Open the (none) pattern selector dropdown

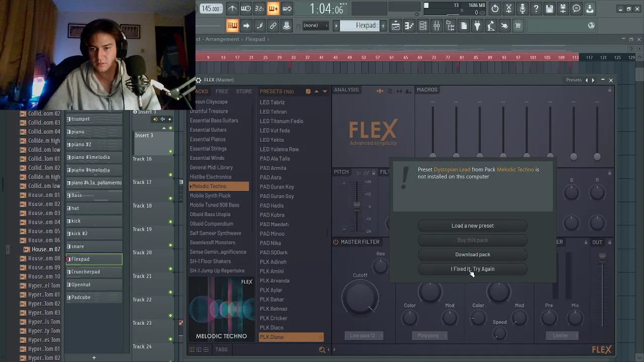point(315,26)
